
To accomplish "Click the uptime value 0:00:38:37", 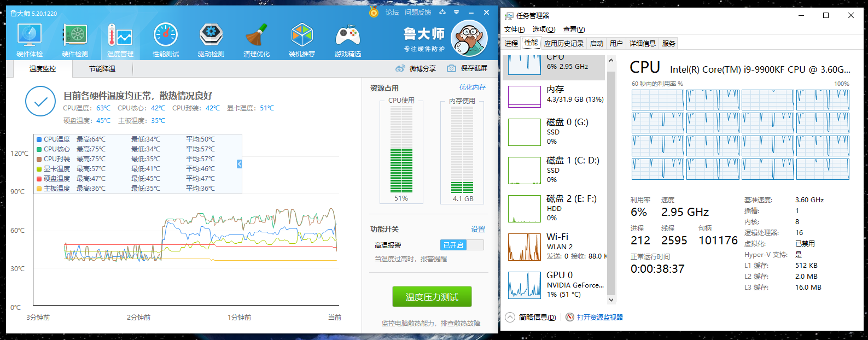I will click(x=657, y=269).
